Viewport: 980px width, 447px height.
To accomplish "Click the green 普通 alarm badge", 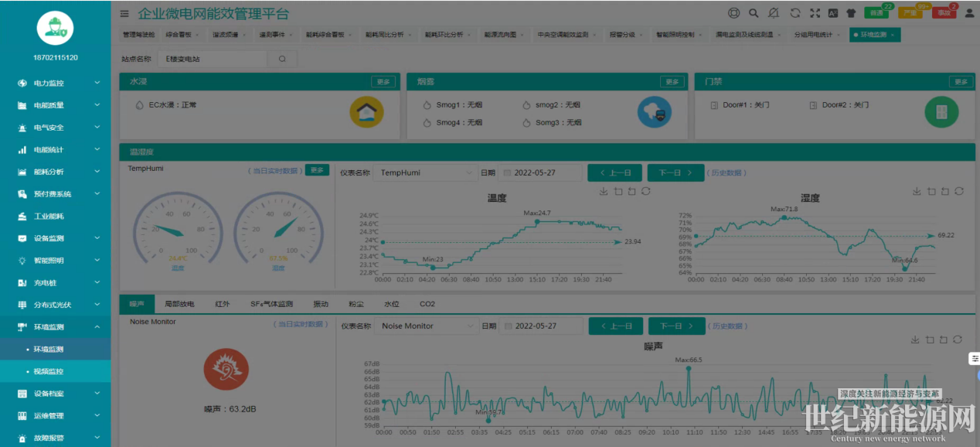I will [876, 13].
